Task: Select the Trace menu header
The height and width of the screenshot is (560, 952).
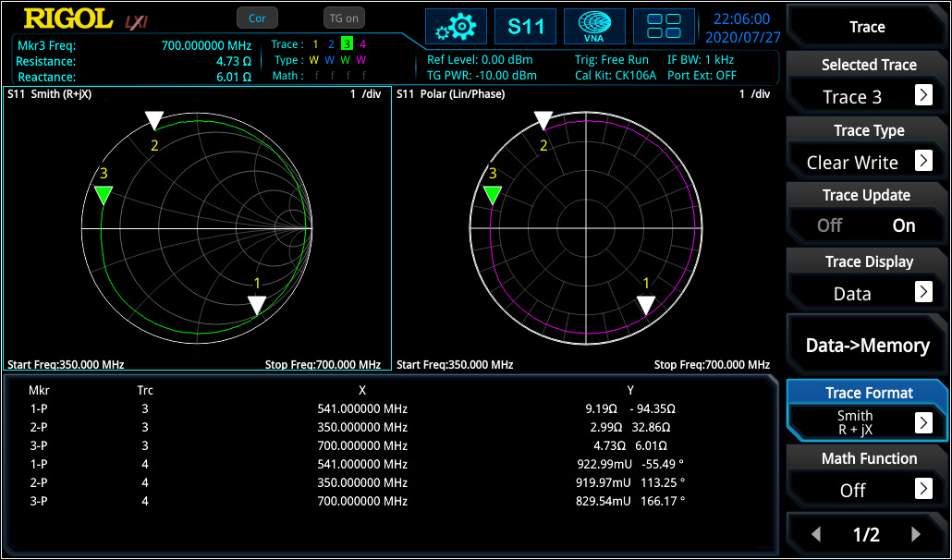Action: pos(867,27)
